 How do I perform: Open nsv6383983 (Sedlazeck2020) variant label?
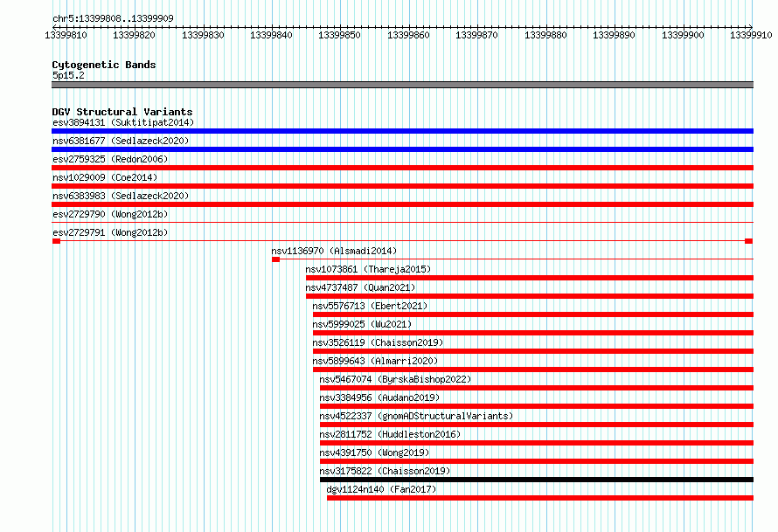(x=121, y=196)
